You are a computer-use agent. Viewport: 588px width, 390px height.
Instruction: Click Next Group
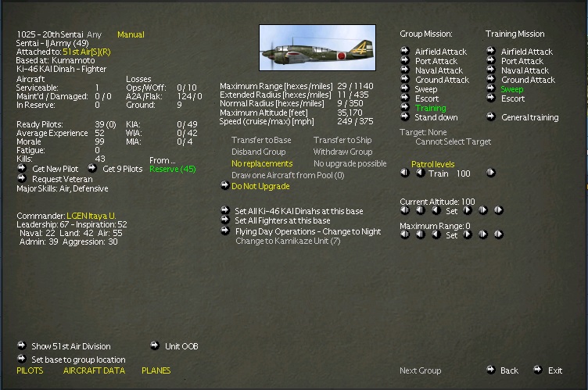pos(421,370)
